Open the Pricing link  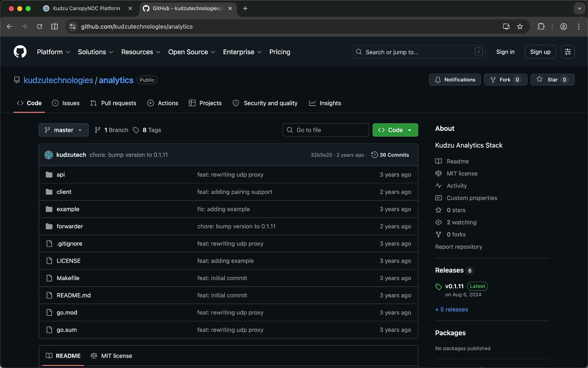tap(280, 52)
